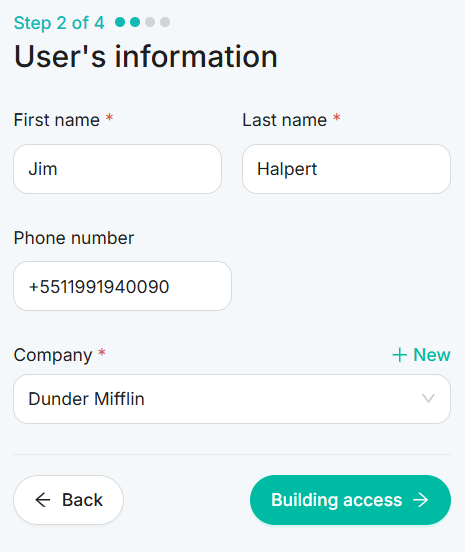
Task: Expand the Company dropdown chevron
Action: point(428,399)
